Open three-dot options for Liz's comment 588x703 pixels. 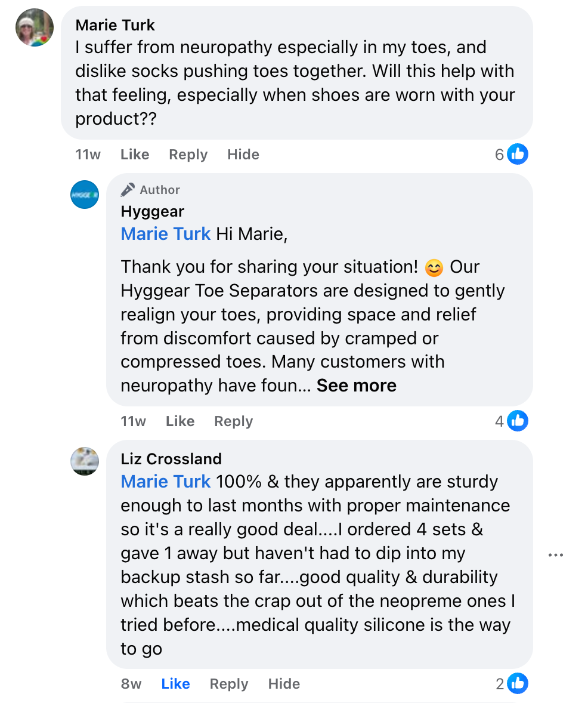click(555, 555)
